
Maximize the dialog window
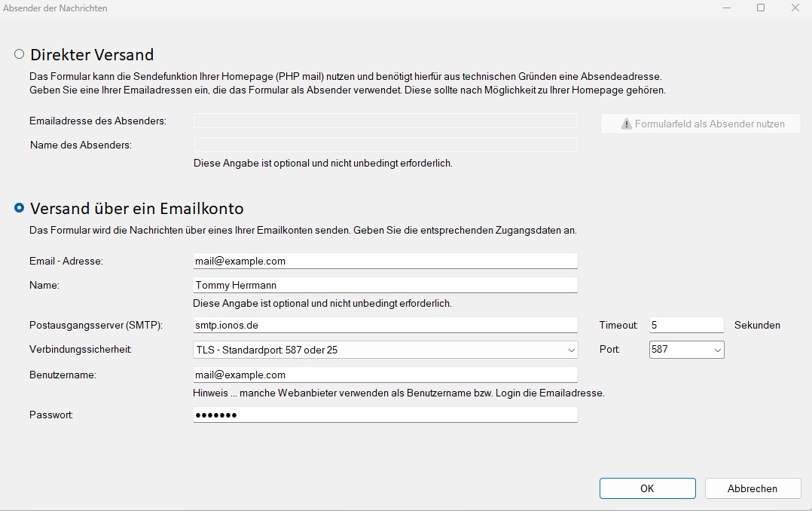coord(761,8)
